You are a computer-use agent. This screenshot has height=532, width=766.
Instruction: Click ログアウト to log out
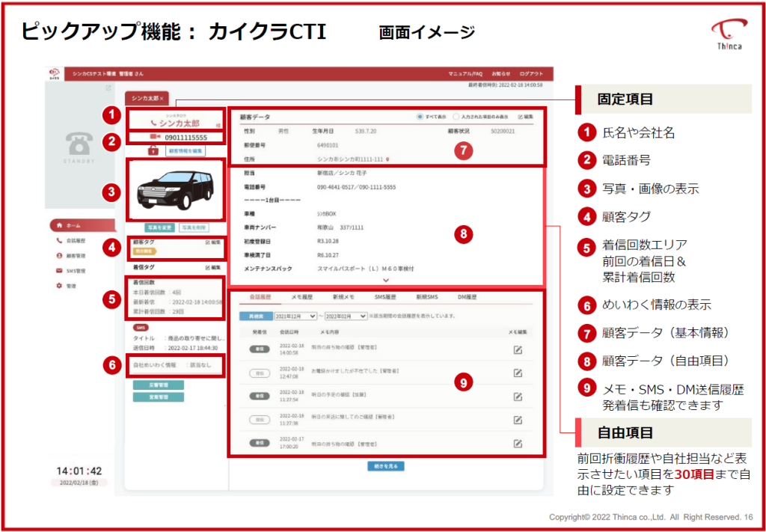click(x=532, y=74)
